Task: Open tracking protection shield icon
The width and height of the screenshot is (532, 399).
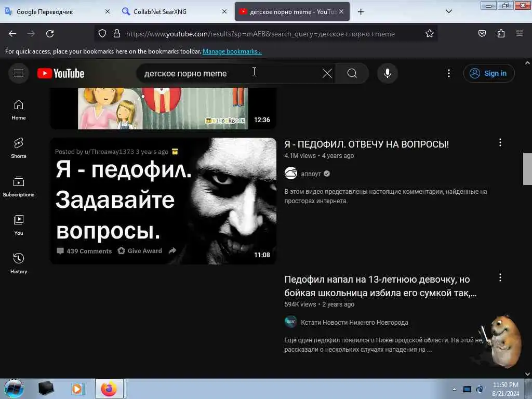Action: [102, 34]
